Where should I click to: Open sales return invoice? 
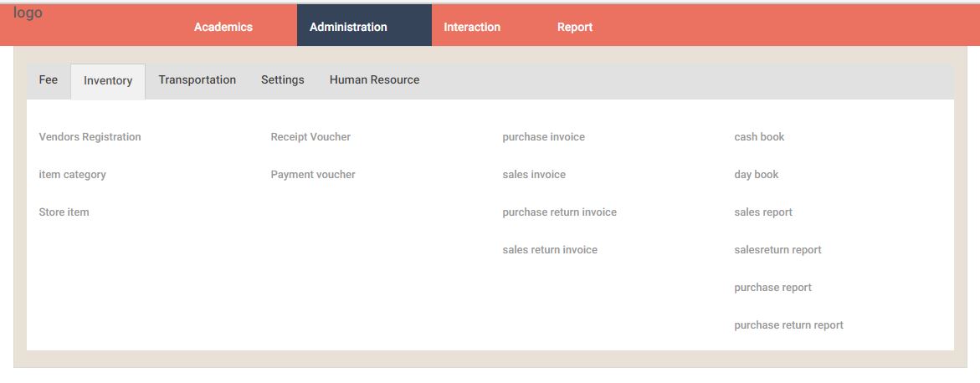550,249
